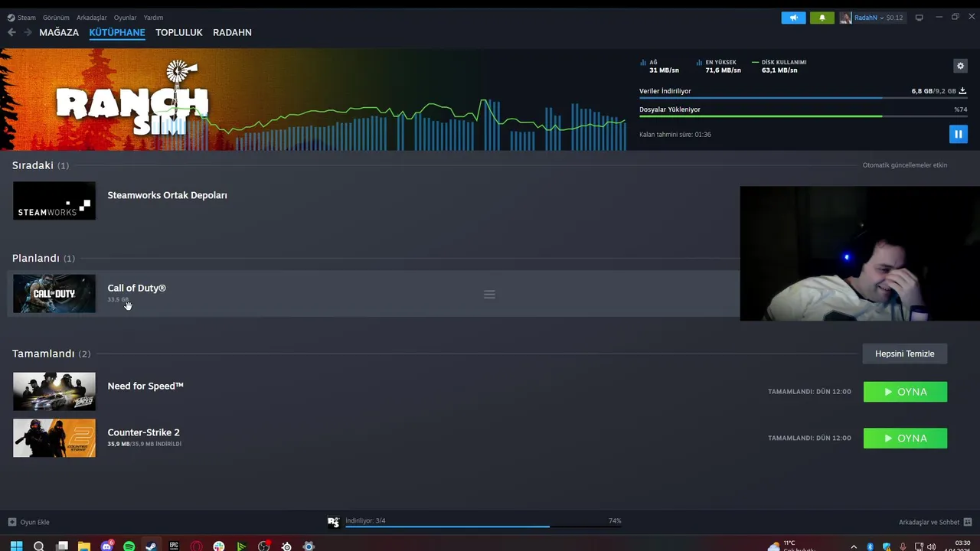This screenshot has height=551, width=980.
Task: Open the RADAHN profile tab
Action: point(232,32)
